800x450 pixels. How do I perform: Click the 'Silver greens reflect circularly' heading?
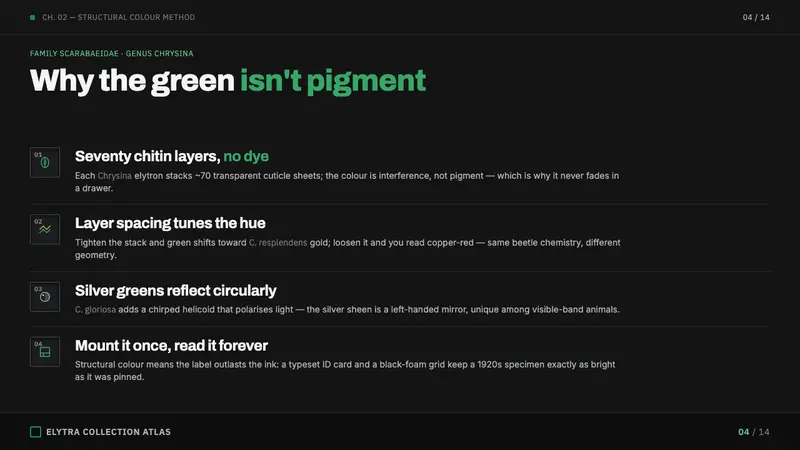(x=176, y=290)
